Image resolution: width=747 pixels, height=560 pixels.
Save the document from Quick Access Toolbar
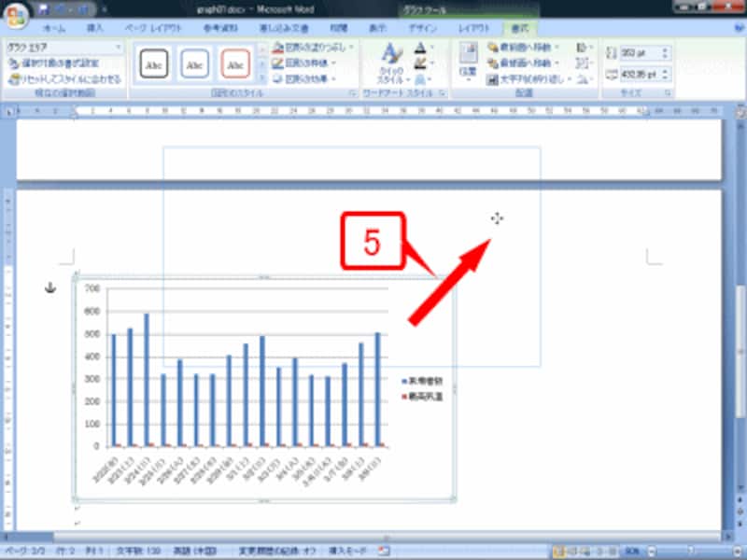43,8
